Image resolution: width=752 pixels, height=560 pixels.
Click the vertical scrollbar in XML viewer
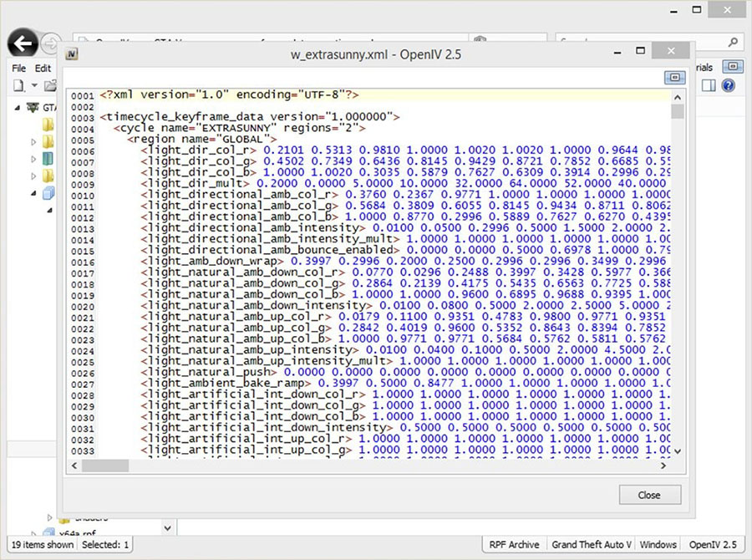(677, 251)
